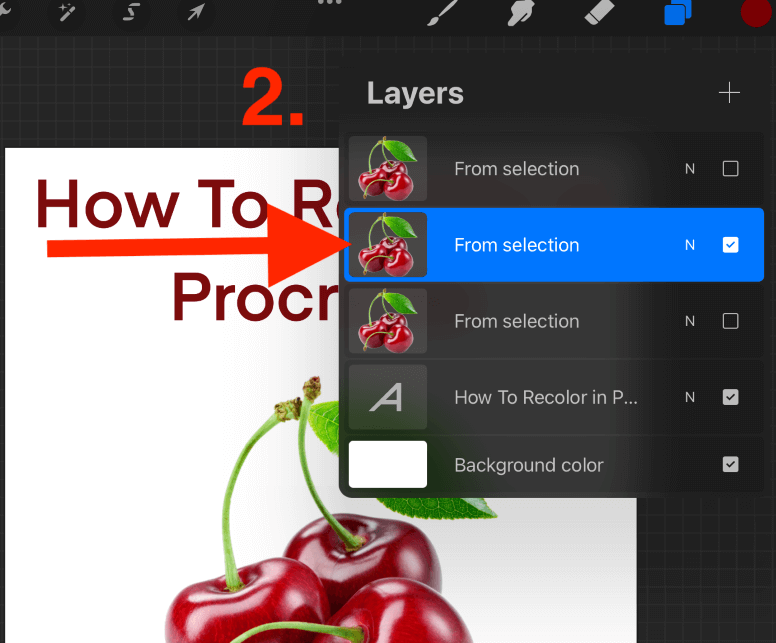Screen dimensions: 776x643
Task: Toggle the Layers panel icon
Action: click(677, 12)
